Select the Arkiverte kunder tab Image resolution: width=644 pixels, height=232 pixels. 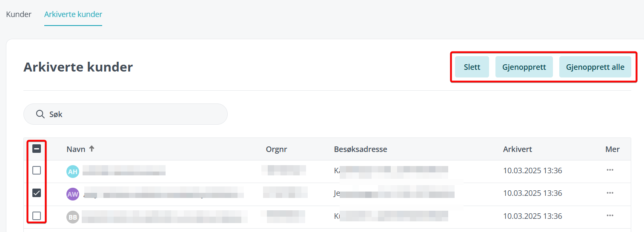pos(73,14)
